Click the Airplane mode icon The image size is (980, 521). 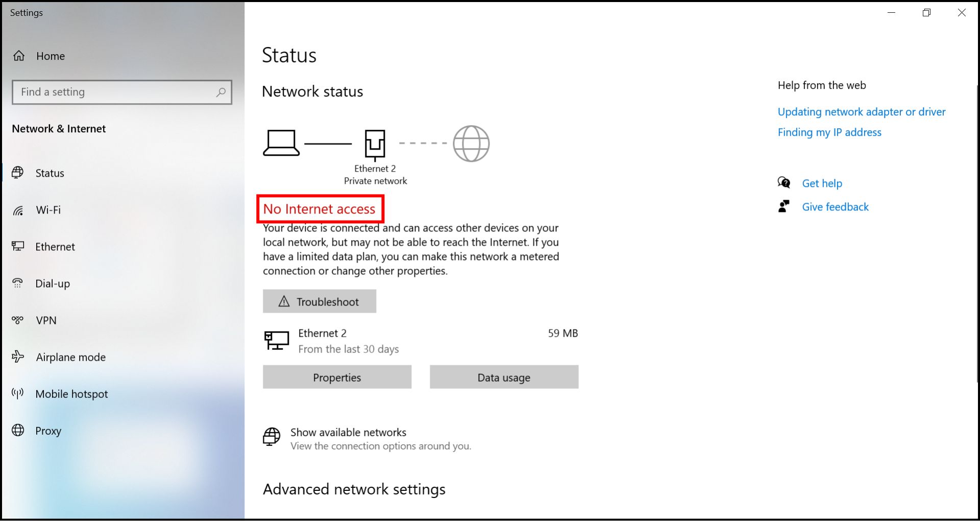coord(18,357)
